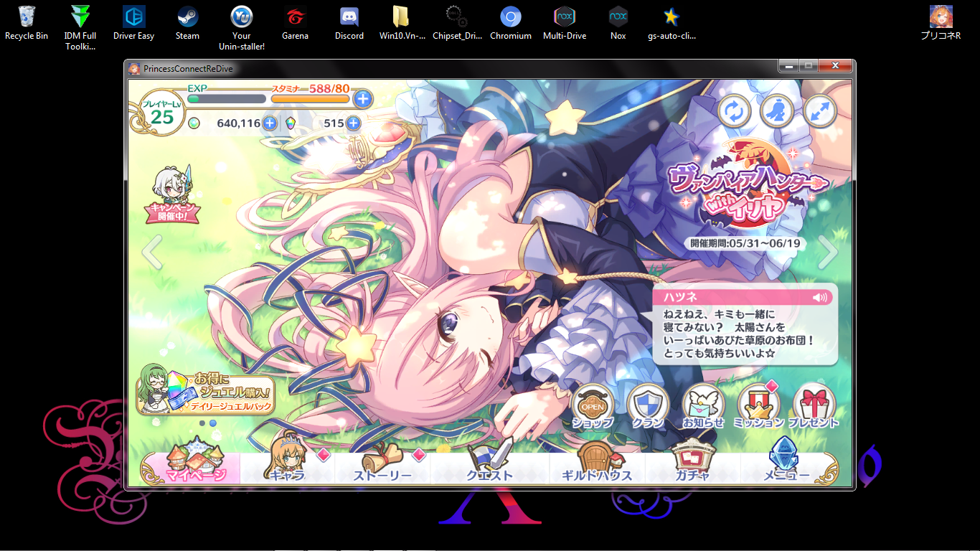The width and height of the screenshot is (980, 551).
Task: Click the PrincessConnectReDive window title icon
Action: 134,69
